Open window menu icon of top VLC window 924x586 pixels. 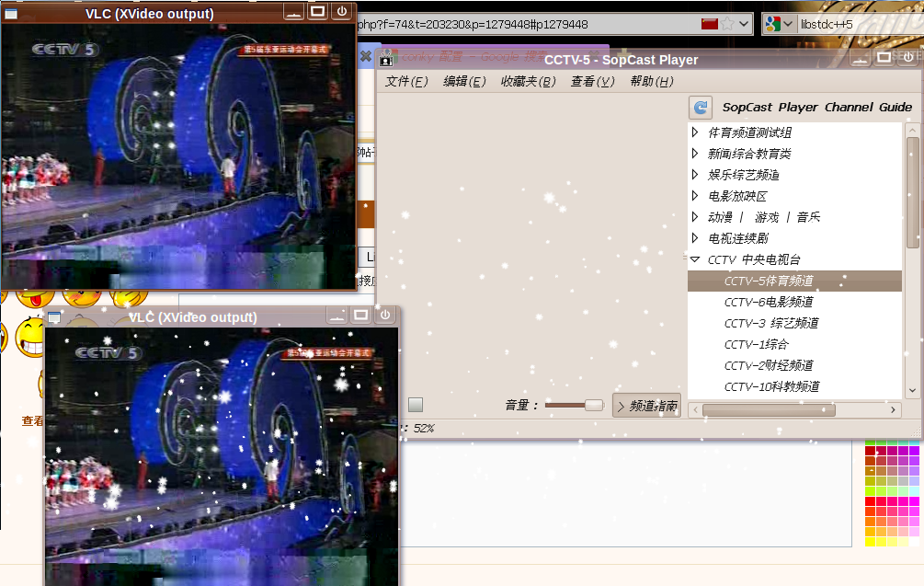point(11,14)
